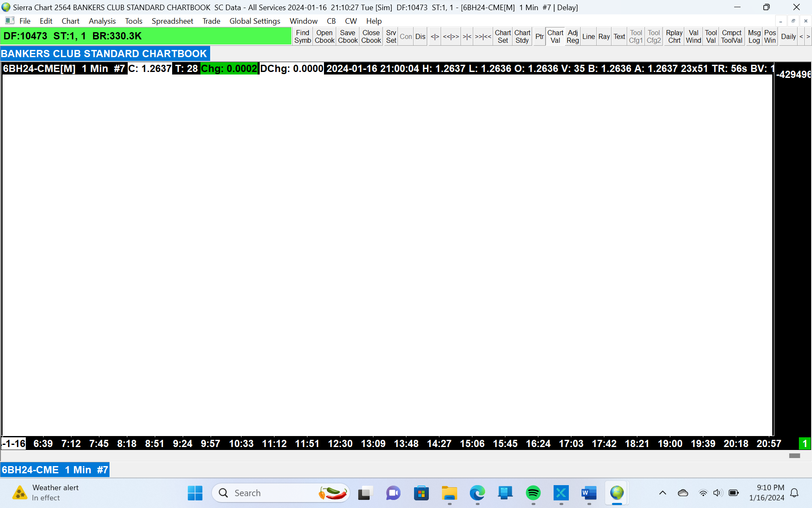Open the Global Settings menu
Screen dimensions: 812x508
(255, 21)
